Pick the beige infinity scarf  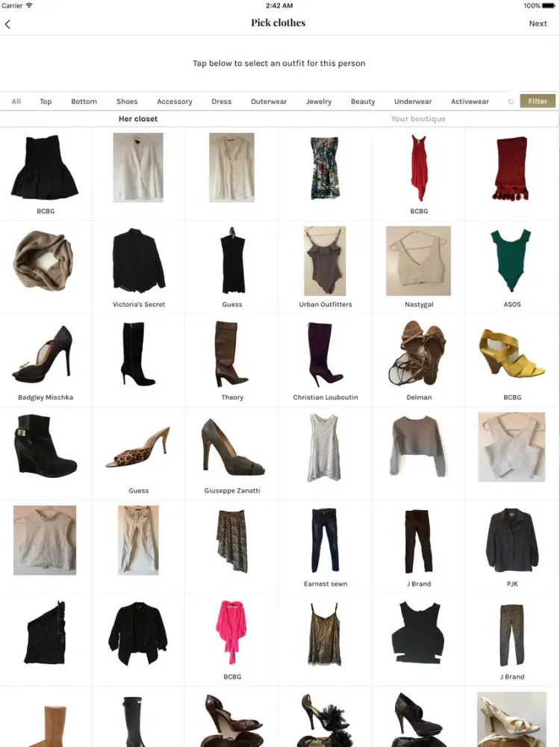tap(44, 261)
